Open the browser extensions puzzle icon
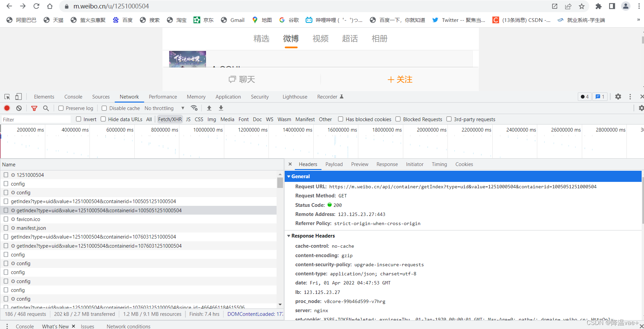The height and width of the screenshot is (329, 644). point(598,6)
